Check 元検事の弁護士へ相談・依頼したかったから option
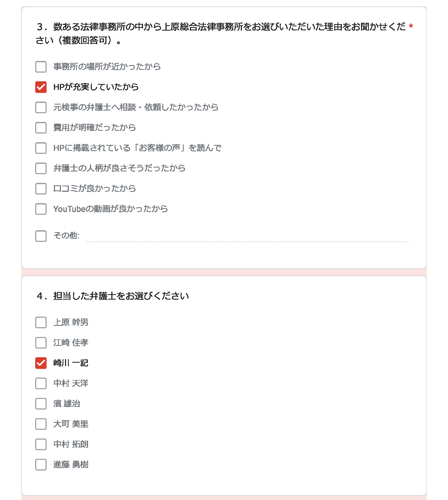Viewport: 448px width, 500px height. (x=41, y=107)
